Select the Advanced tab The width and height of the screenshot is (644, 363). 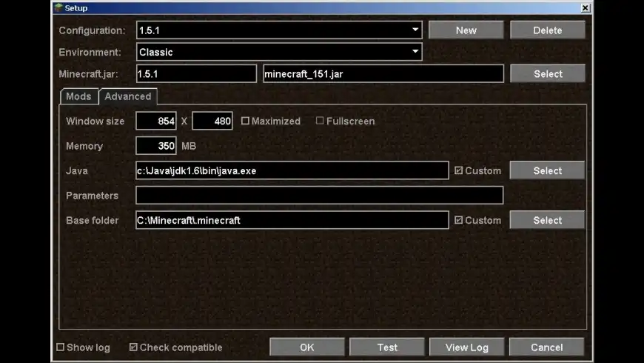128,96
